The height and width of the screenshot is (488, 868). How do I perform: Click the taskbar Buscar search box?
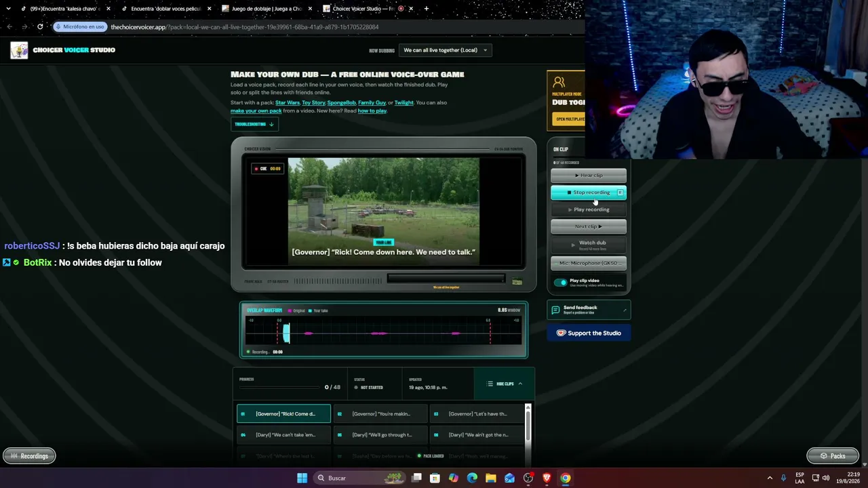click(359, 478)
